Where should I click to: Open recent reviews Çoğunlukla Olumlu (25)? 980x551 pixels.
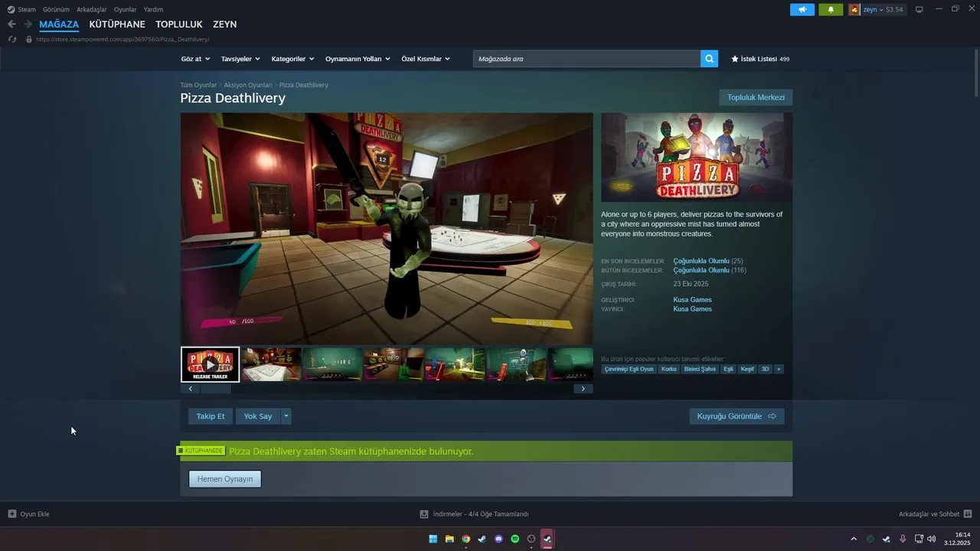coord(708,261)
